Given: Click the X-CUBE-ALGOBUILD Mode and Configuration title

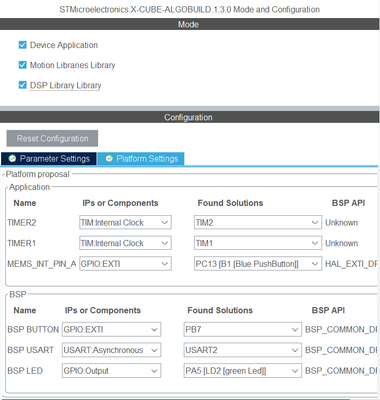Looking at the screenshot, I should [189, 9].
